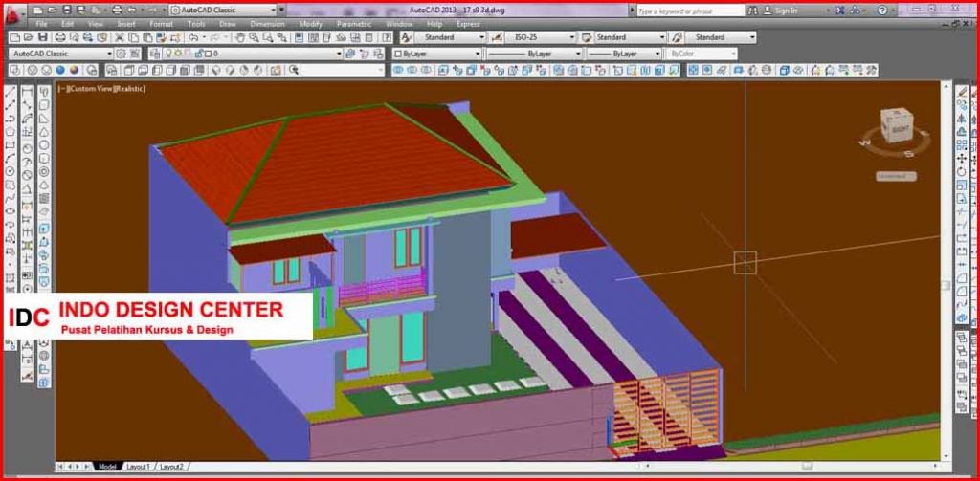Image resolution: width=980 pixels, height=481 pixels.
Task: Click Plot printer icon in Standard toolbar
Action: coord(60,37)
